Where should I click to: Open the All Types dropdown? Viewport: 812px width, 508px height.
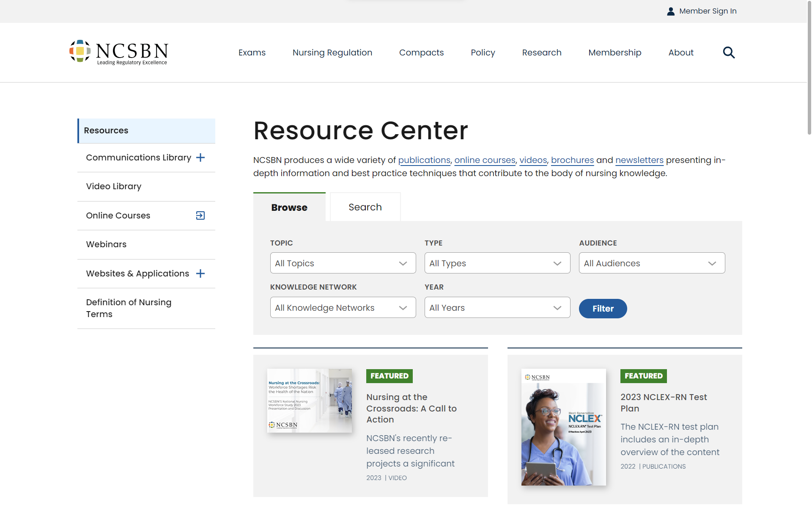pyautogui.click(x=497, y=263)
